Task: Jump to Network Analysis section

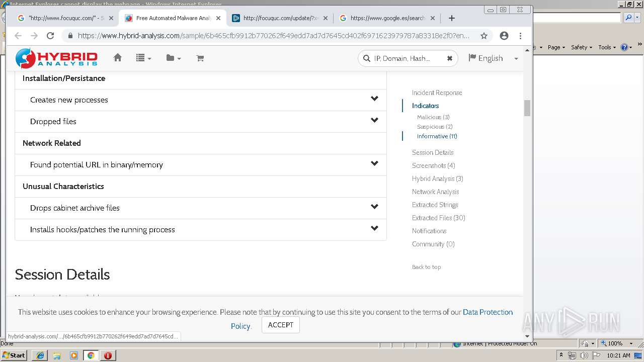Action: point(435,192)
